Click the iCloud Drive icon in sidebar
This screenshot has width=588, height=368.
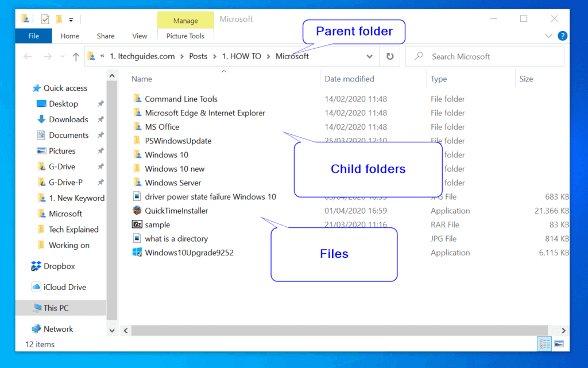(x=36, y=287)
